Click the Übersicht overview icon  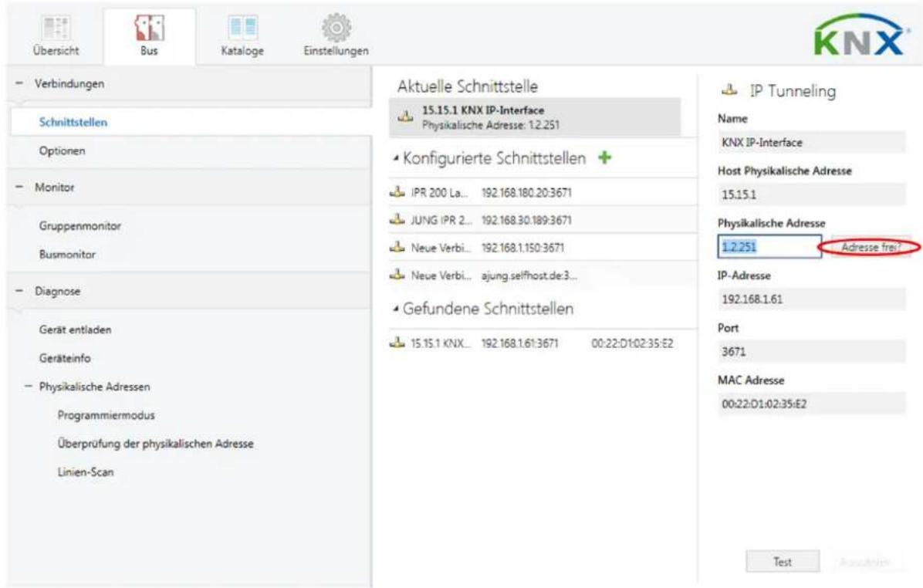[56, 27]
